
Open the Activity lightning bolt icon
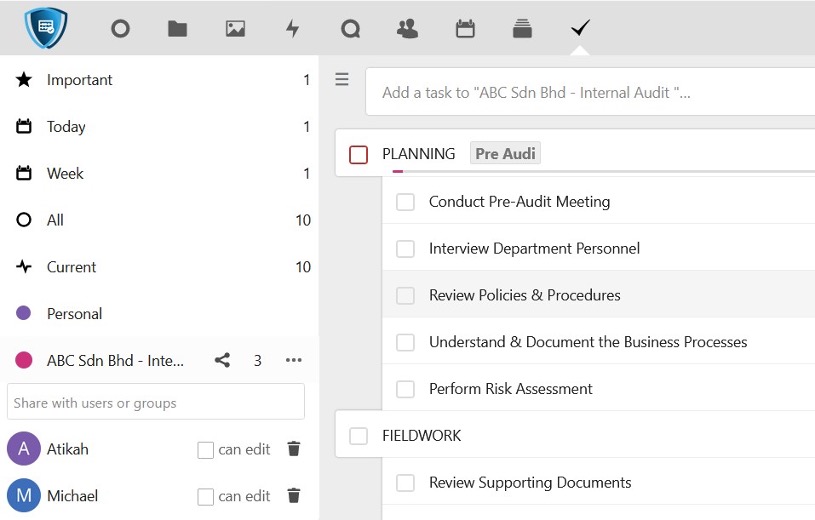click(293, 29)
